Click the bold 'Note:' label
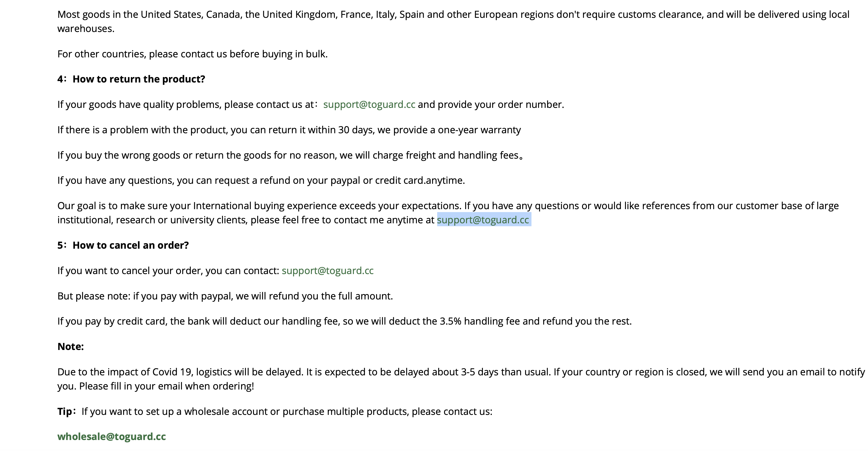This screenshot has width=868, height=451. pyautogui.click(x=71, y=347)
